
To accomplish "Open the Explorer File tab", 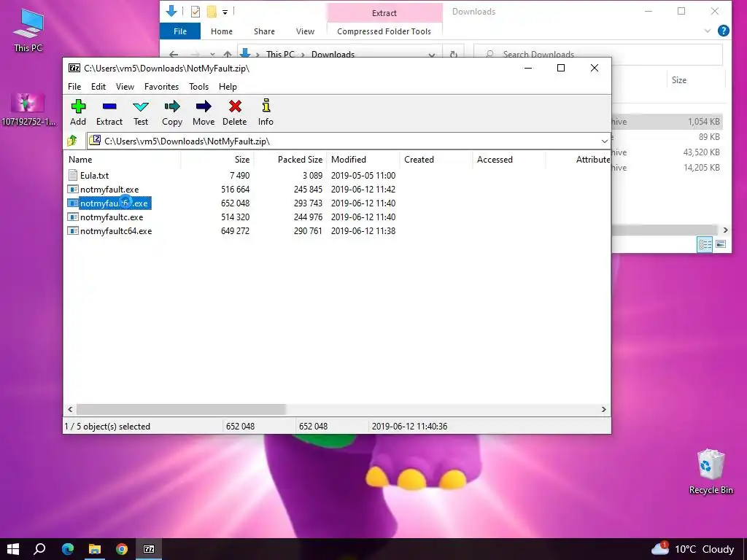I will point(180,31).
